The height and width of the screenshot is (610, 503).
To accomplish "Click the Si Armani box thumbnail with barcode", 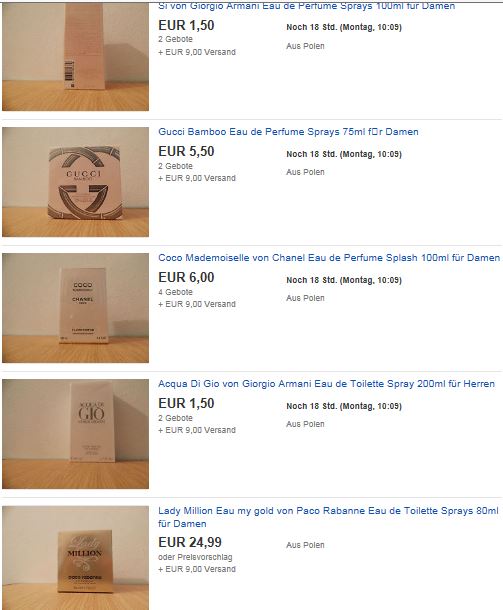I will pyautogui.click(x=75, y=56).
